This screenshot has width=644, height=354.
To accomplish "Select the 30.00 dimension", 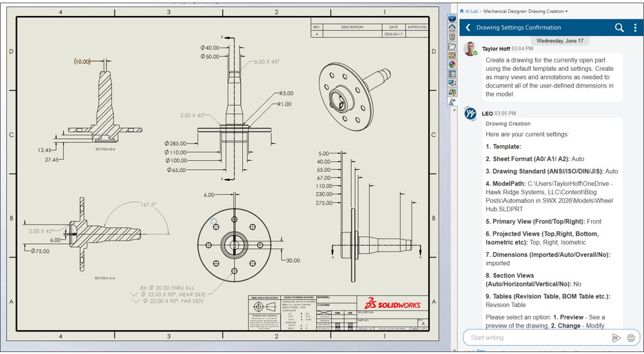I will pyautogui.click(x=293, y=261).
